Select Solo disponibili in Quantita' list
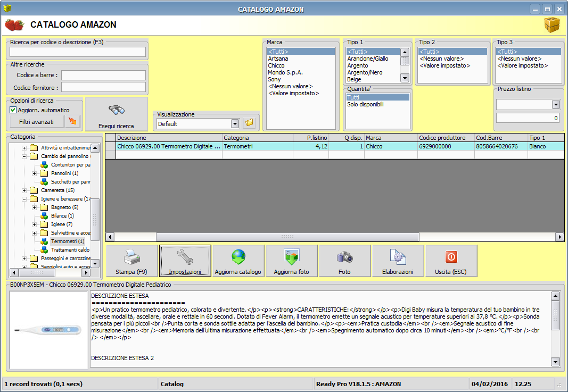This screenshot has height=392, width=568. (365, 105)
